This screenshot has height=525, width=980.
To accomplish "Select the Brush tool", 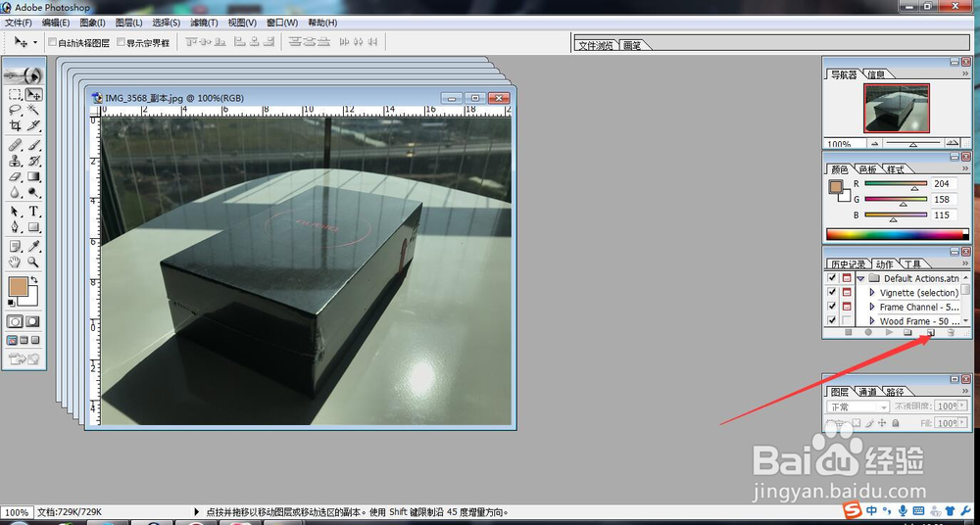I will 33,146.
